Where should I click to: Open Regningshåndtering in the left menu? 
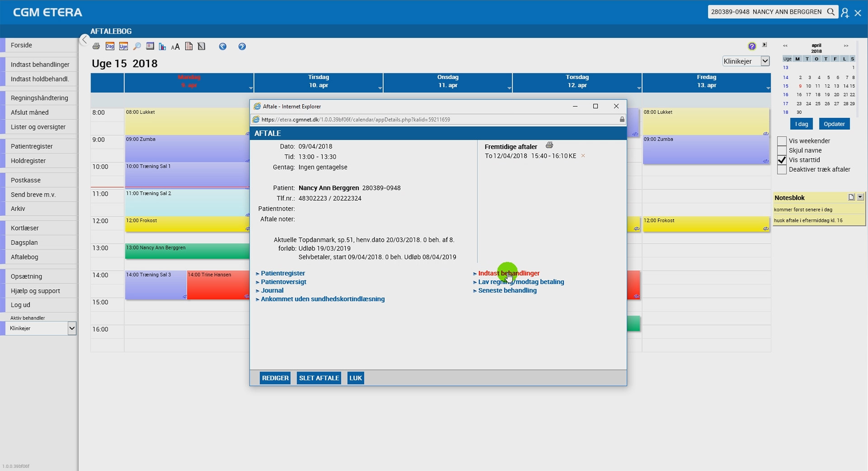(x=39, y=98)
